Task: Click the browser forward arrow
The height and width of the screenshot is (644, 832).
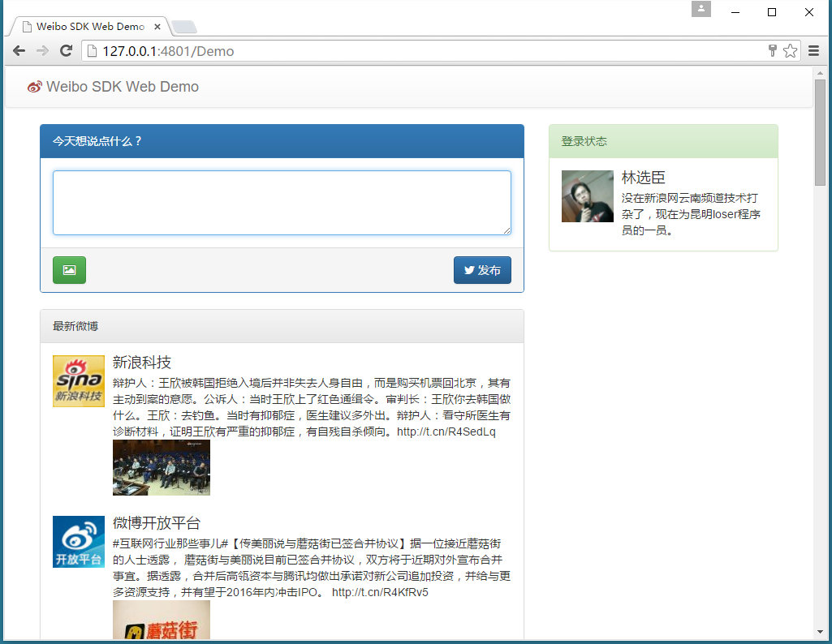Action: 42,51
